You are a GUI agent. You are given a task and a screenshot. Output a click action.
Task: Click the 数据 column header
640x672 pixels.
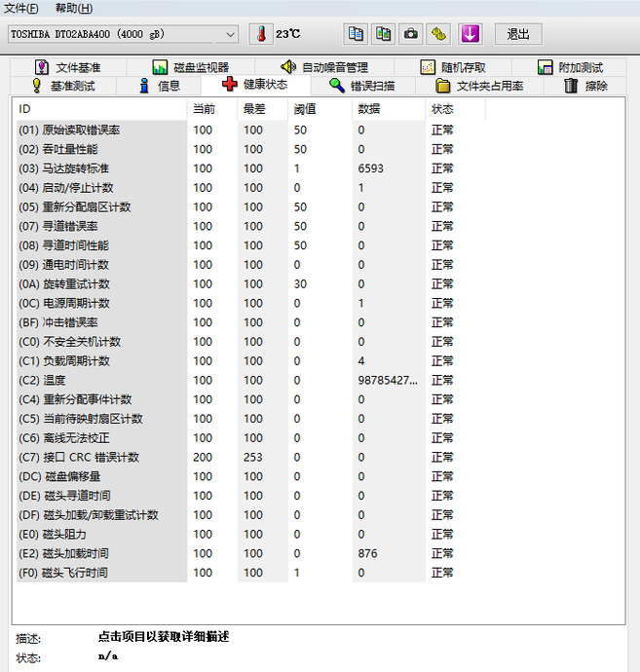pos(389,109)
